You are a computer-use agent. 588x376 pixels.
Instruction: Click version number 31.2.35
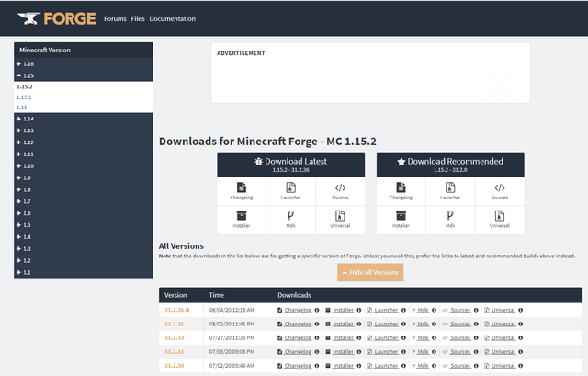tap(174, 324)
